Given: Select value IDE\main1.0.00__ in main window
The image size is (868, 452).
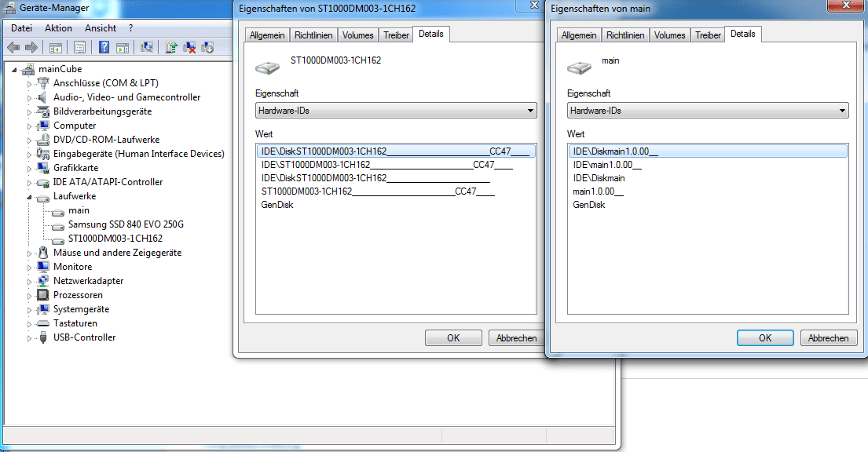Looking at the screenshot, I should 607,164.
